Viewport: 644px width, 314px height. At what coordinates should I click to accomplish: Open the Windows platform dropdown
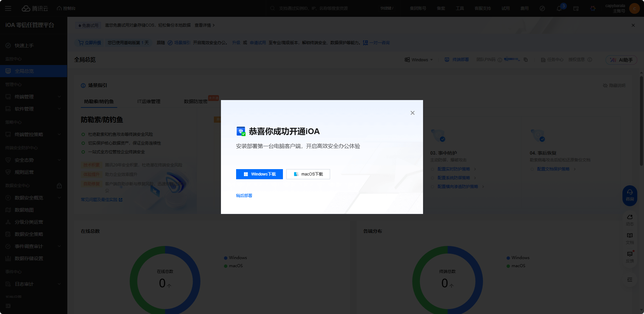[419, 60]
